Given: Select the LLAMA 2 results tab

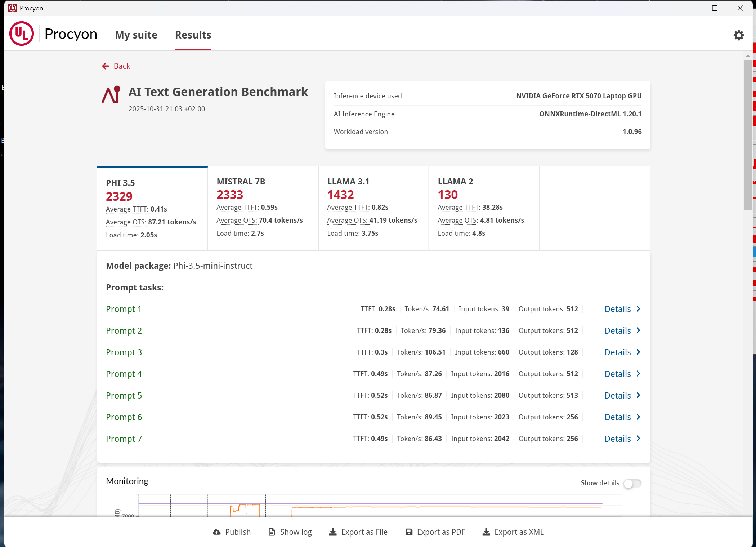Looking at the screenshot, I should (483, 207).
